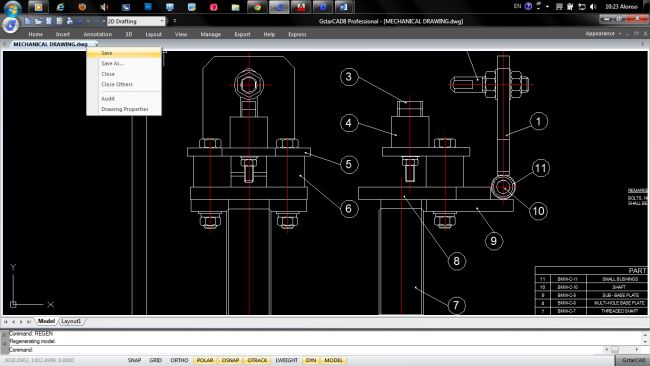Enable ORTHO mode in status bar
The width and height of the screenshot is (650, 366).
coord(179,360)
